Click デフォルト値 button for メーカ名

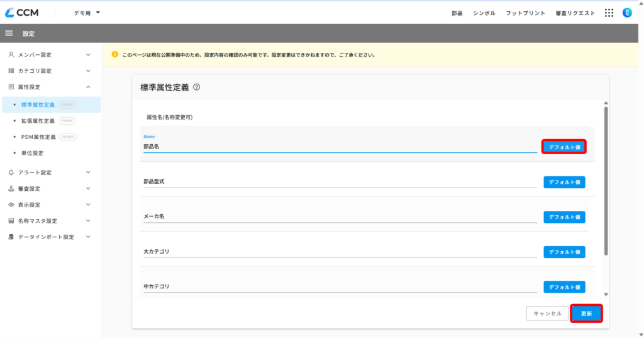[564, 217]
